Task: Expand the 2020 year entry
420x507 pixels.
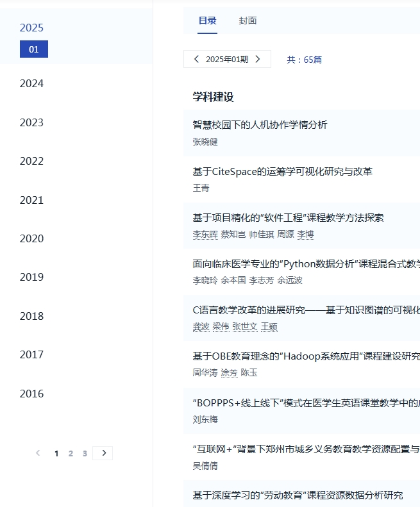Action: 31,238
